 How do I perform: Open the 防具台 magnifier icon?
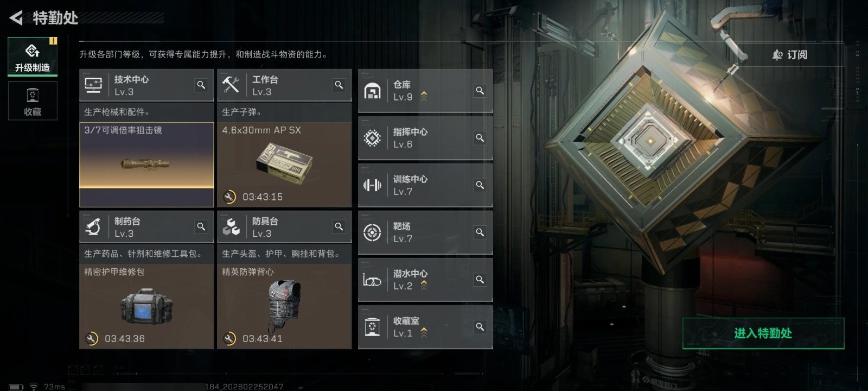(x=339, y=227)
